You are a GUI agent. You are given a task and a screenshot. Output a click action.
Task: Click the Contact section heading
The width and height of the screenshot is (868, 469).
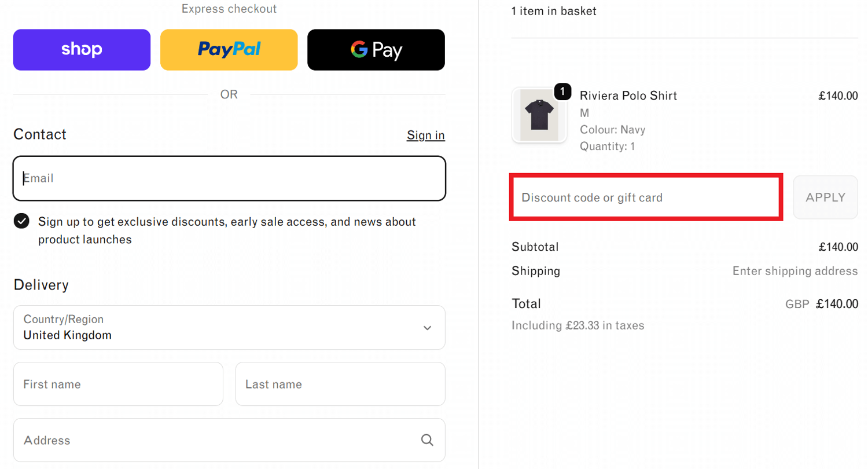click(x=39, y=134)
